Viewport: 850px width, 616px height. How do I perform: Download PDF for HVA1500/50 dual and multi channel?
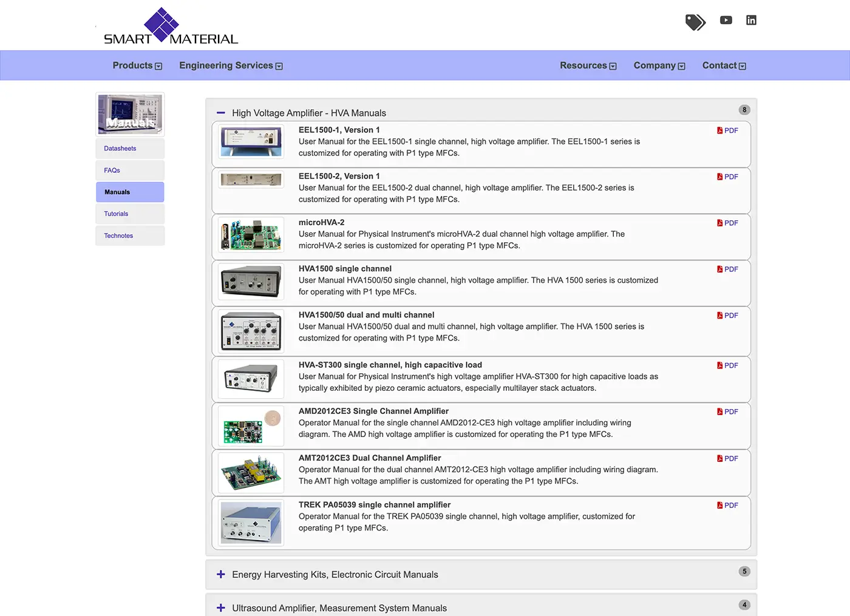727,315
